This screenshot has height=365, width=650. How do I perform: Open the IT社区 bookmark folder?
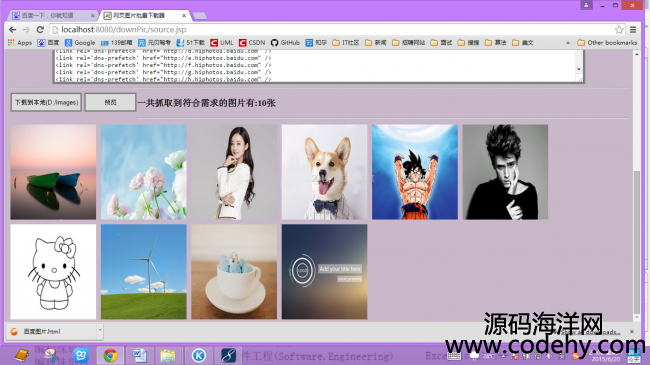(346, 42)
